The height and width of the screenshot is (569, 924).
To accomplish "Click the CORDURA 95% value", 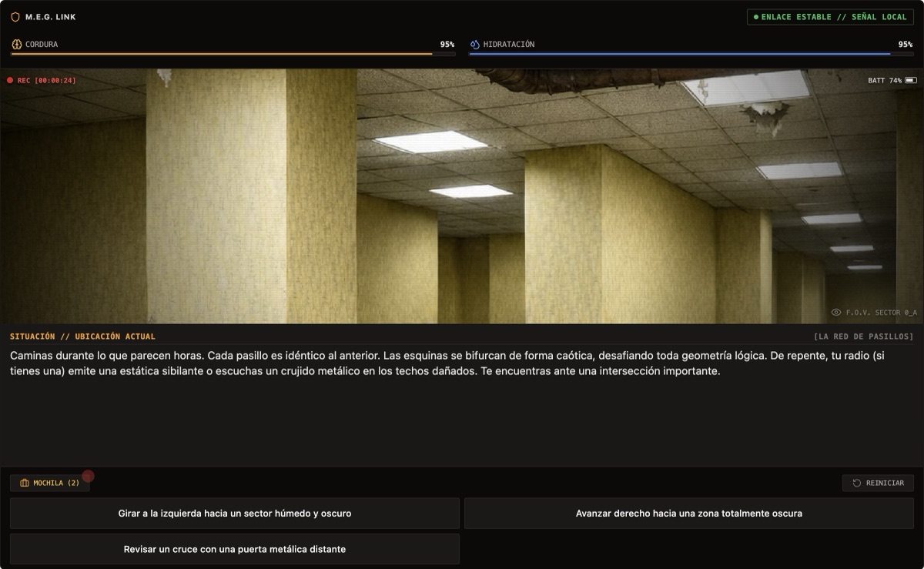I will 447,45.
